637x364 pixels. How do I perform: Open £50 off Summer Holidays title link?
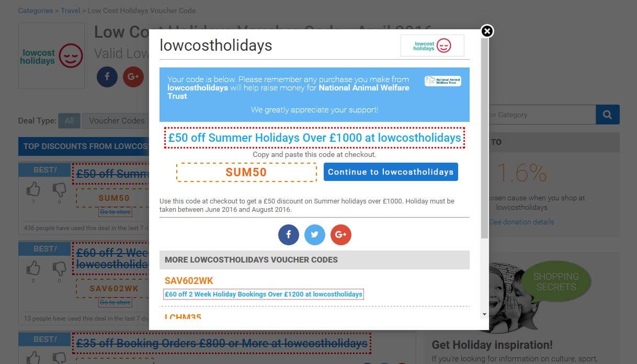[x=314, y=138]
